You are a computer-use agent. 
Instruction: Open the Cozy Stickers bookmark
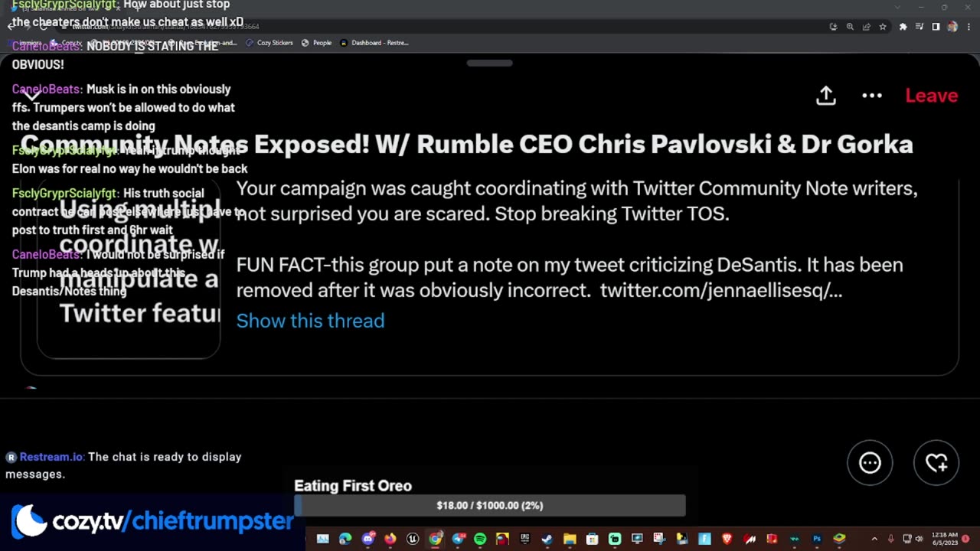tap(269, 43)
